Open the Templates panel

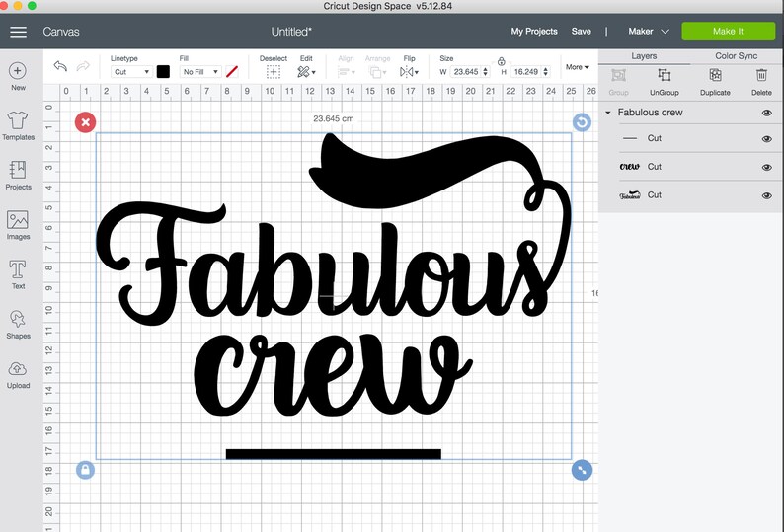(x=18, y=126)
